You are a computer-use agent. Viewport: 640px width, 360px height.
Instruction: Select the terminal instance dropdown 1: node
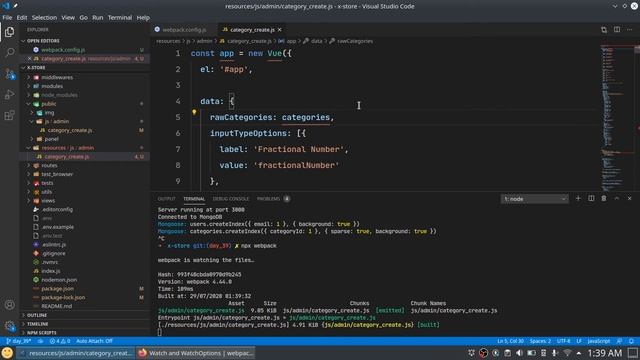[x=534, y=199]
